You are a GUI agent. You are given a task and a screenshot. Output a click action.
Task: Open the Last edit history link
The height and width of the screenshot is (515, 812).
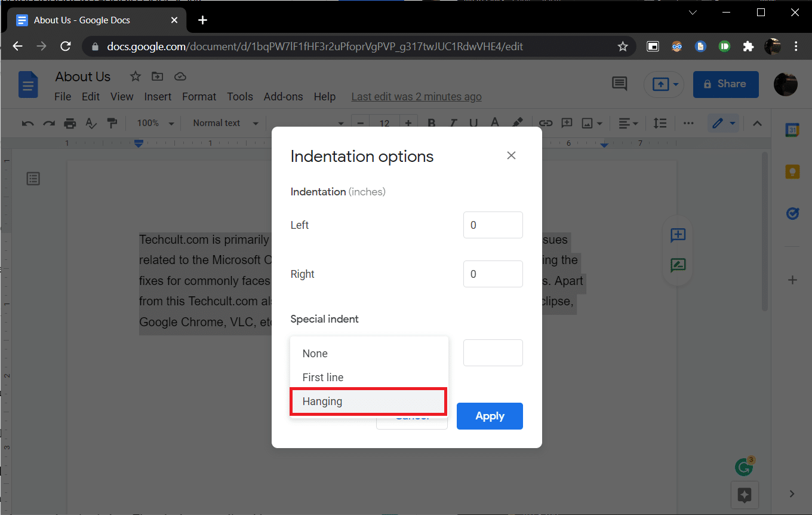(x=416, y=97)
